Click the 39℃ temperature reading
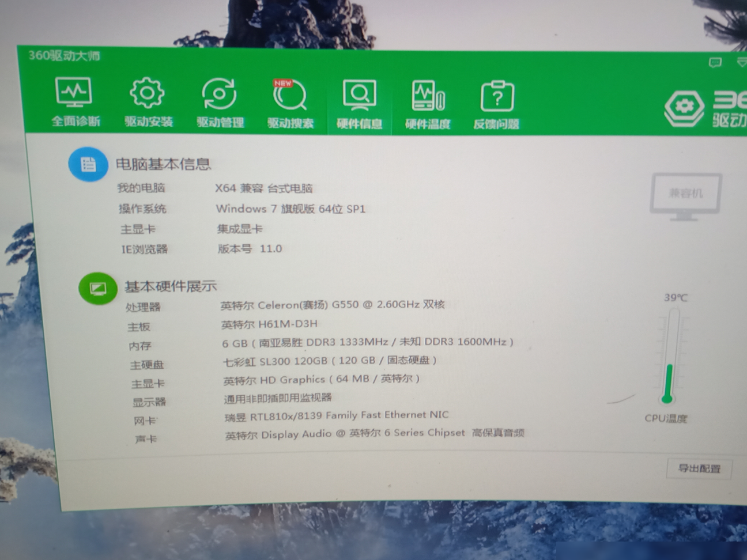 [x=676, y=298]
